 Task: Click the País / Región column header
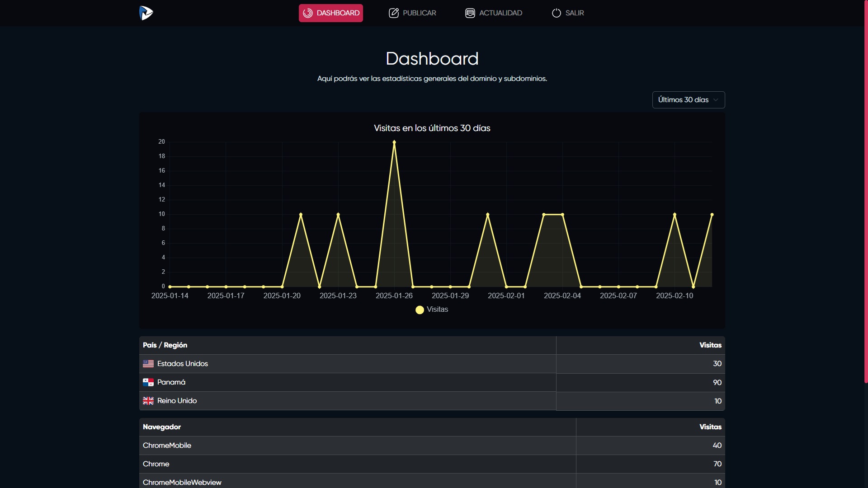tap(165, 345)
